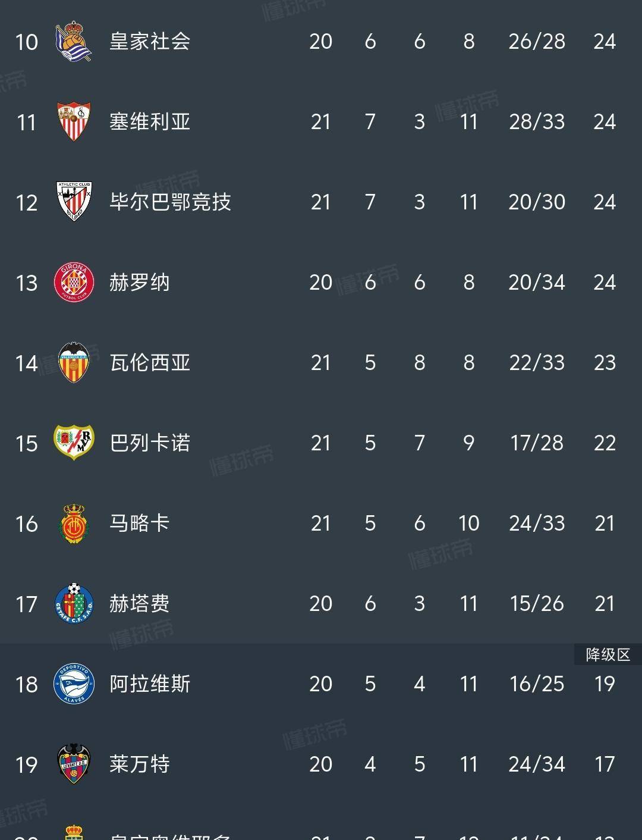Image resolution: width=642 pixels, height=840 pixels.
Task: Select the Real Sociedad club crest
Action: (73, 40)
